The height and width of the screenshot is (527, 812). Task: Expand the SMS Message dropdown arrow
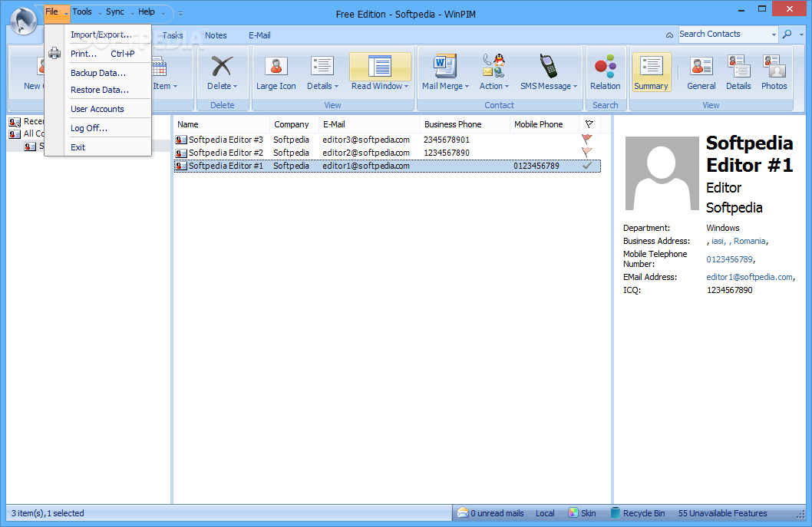click(575, 87)
